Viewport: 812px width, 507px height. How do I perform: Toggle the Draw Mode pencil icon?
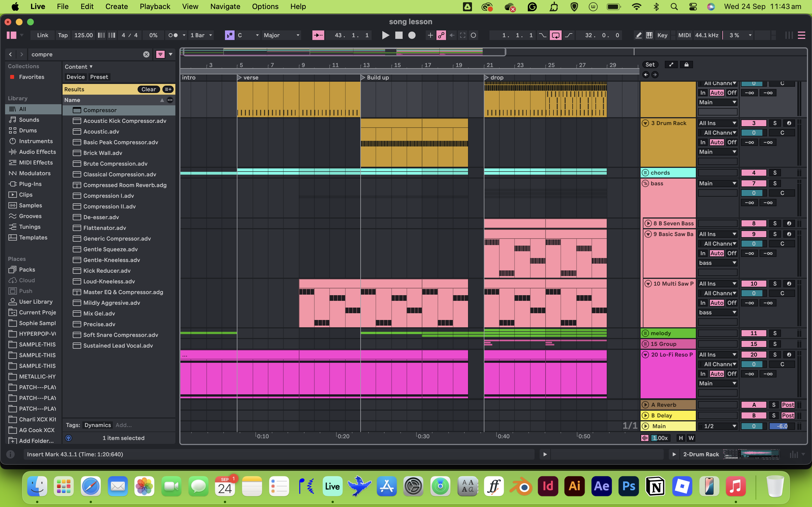639,35
